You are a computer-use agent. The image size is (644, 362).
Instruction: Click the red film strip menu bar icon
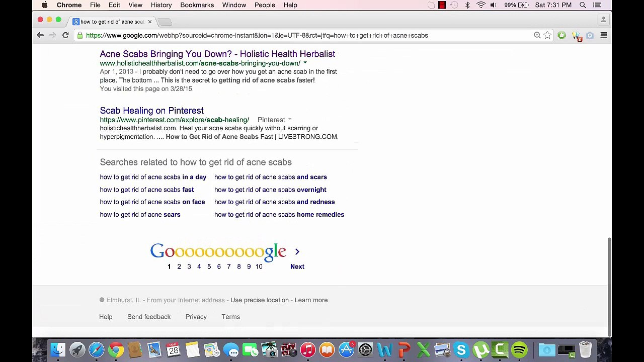pos(442,5)
